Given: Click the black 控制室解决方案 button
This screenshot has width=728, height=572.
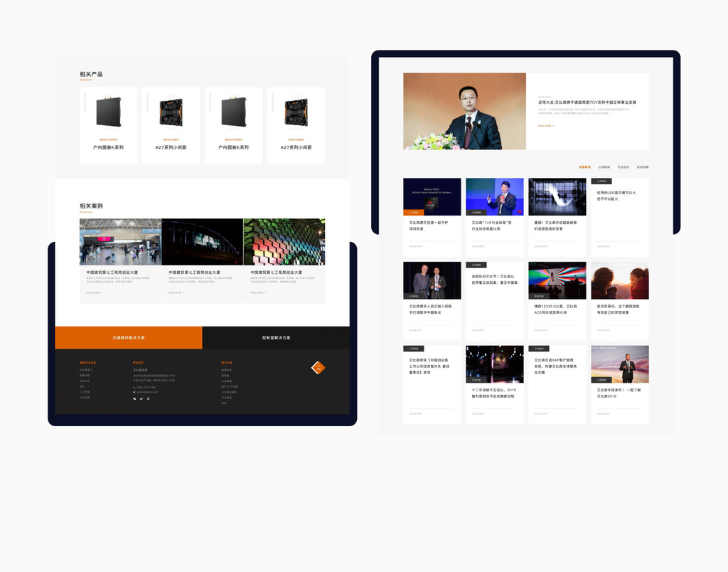Looking at the screenshot, I should click(276, 338).
